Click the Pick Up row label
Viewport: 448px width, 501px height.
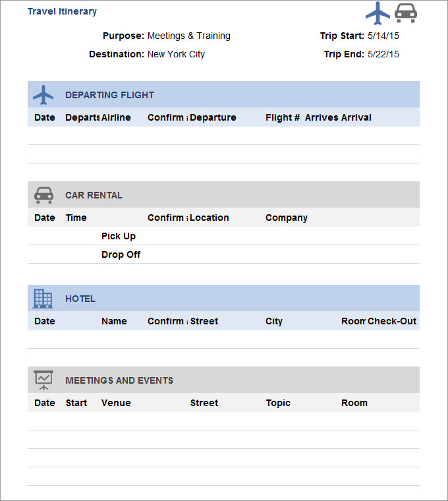119,236
